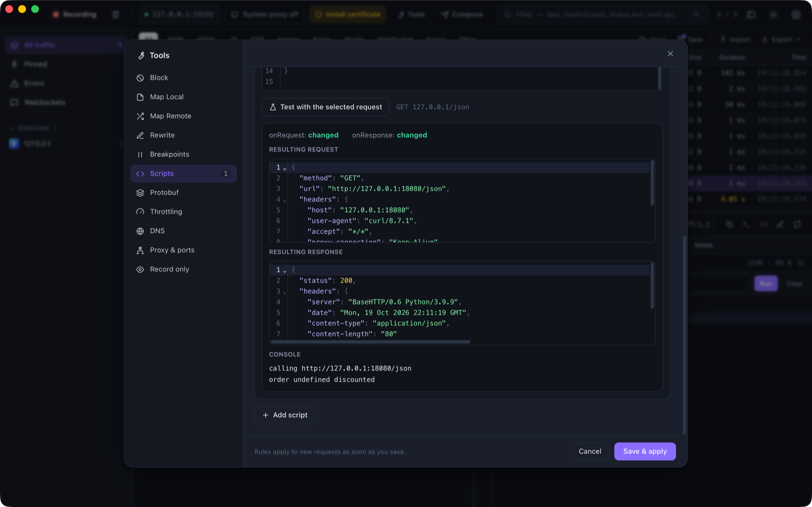
Task: Click the Protobuf layers icon
Action: click(x=140, y=192)
